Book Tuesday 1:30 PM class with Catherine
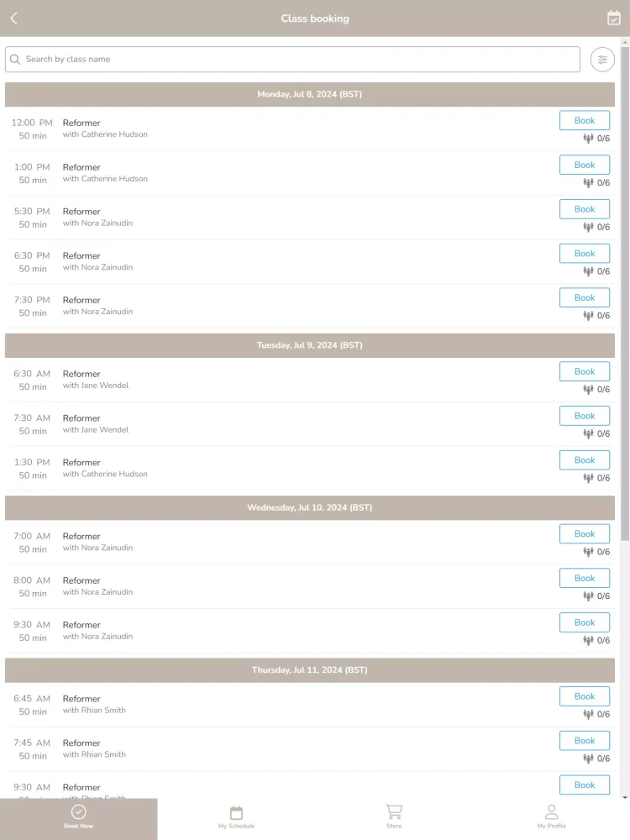Viewport: 630px width, 840px height. [x=585, y=460]
